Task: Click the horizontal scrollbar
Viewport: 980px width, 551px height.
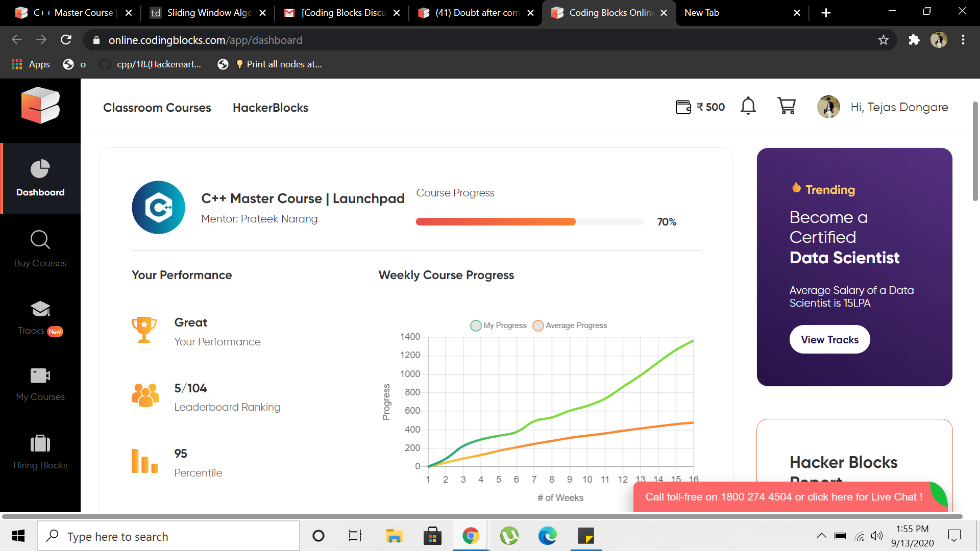Action: coord(482,516)
